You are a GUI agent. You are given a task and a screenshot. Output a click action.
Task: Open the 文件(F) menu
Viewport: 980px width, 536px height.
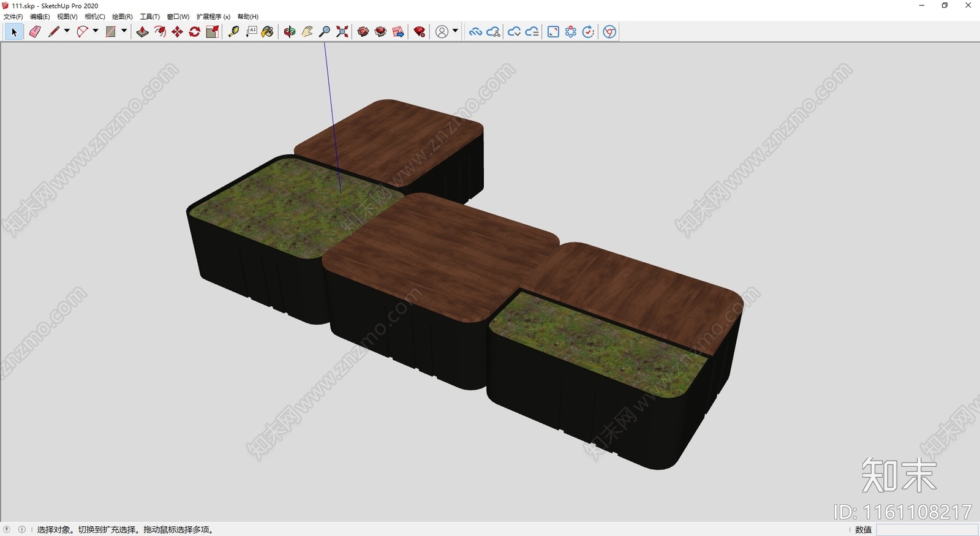(x=13, y=17)
